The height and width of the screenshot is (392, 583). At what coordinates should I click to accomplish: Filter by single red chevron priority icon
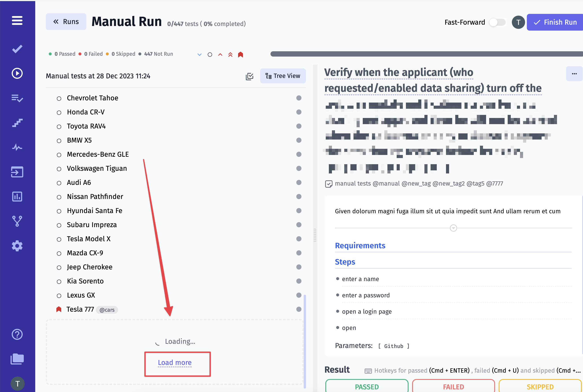coord(220,55)
